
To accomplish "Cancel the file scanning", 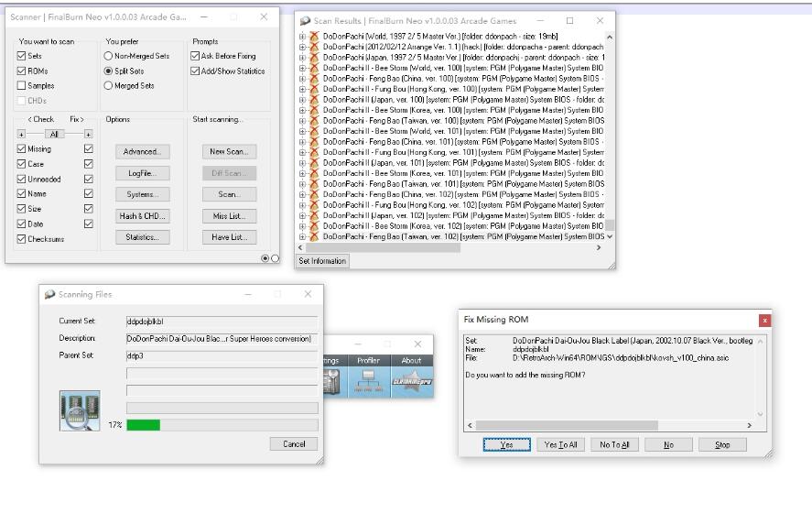I will coord(294,444).
